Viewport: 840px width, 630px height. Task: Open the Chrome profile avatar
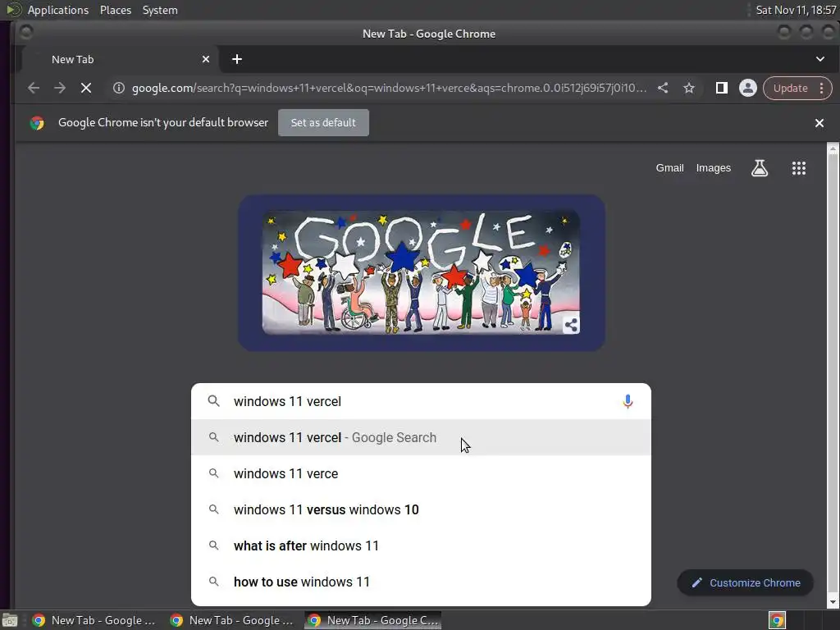[x=748, y=88]
